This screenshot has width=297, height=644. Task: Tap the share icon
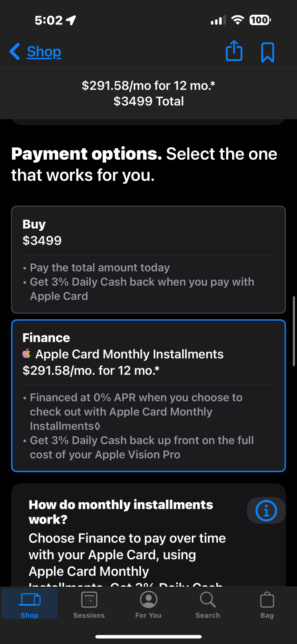[x=234, y=51]
